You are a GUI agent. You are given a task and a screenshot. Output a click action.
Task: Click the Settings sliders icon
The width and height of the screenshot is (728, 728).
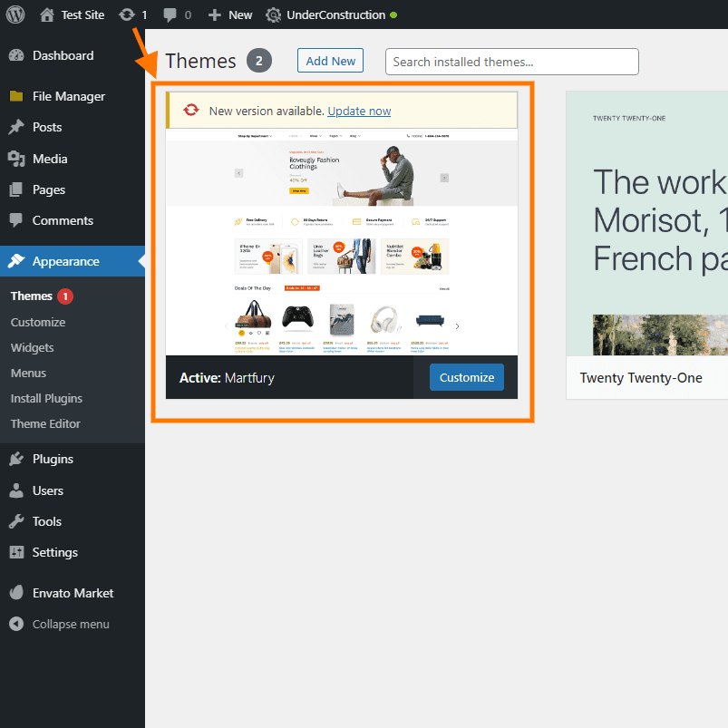tap(16, 552)
